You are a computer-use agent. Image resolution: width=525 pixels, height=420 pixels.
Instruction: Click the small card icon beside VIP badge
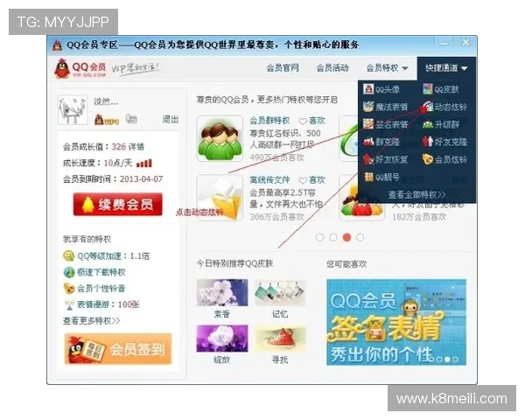coord(131,119)
